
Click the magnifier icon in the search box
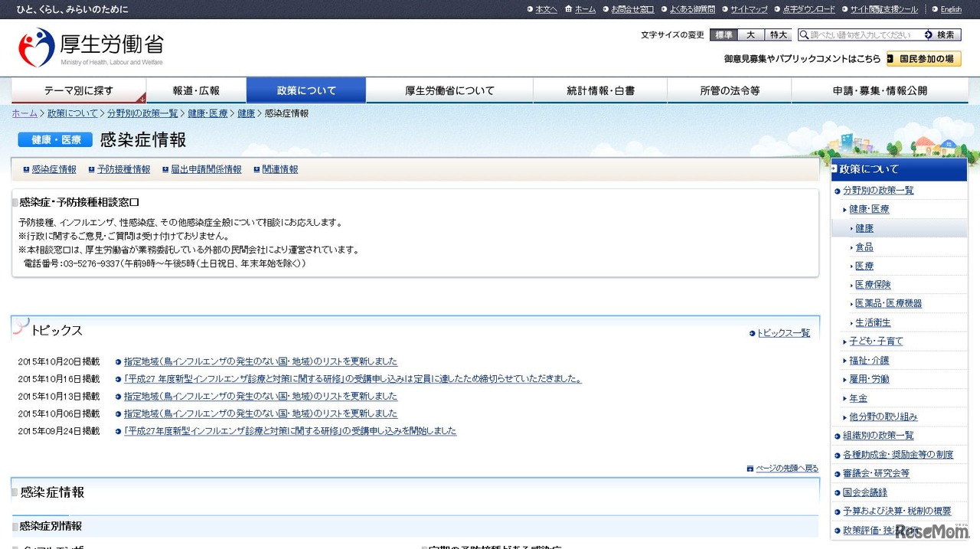(803, 34)
